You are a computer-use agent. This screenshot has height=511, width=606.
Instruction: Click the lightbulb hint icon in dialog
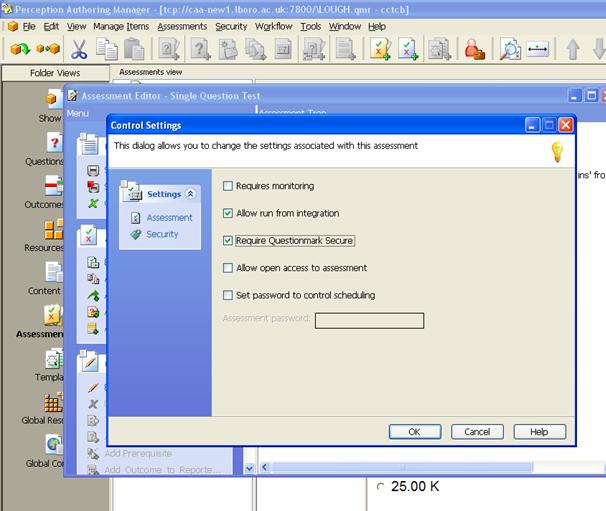click(x=557, y=151)
